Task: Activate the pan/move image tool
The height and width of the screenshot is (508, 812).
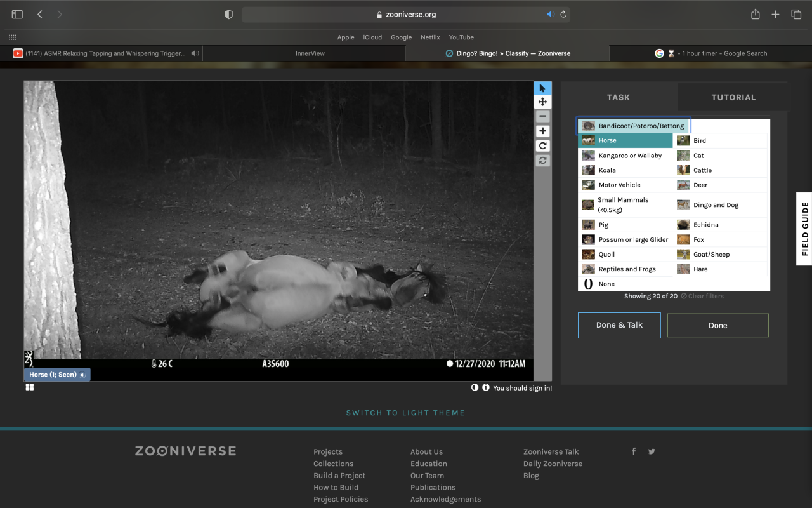Action: pos(542,102)
